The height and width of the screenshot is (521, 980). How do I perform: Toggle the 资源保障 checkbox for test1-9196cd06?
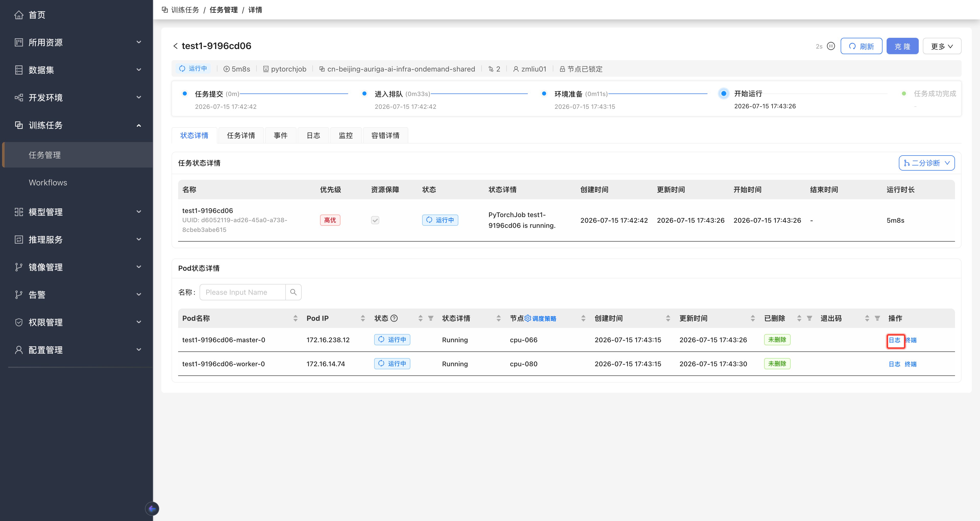(x=375, y=220)
